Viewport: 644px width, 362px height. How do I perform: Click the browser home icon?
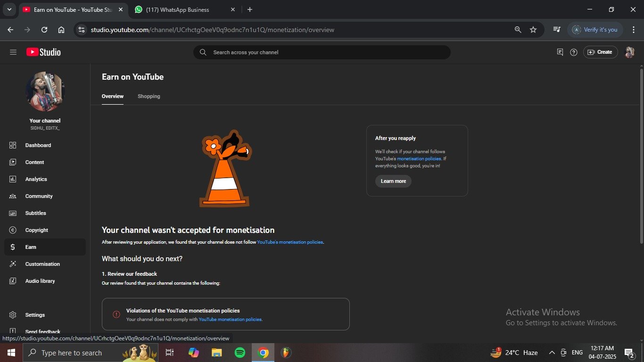(x=61, y=30)
